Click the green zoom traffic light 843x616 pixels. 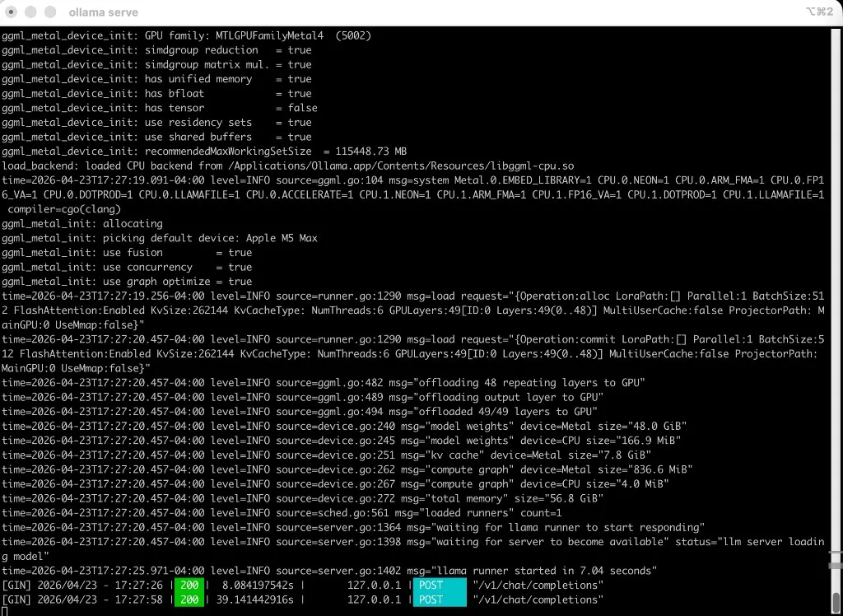pos(48,12)
